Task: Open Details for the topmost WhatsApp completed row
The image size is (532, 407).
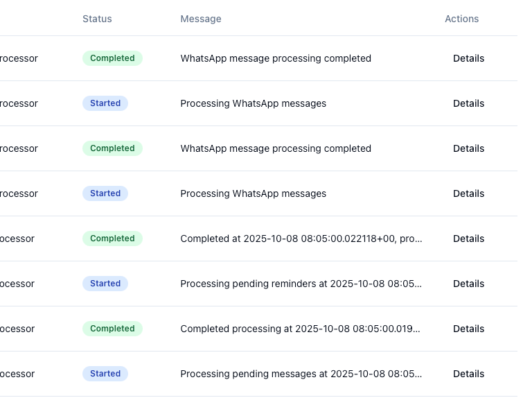Action: 468,58
